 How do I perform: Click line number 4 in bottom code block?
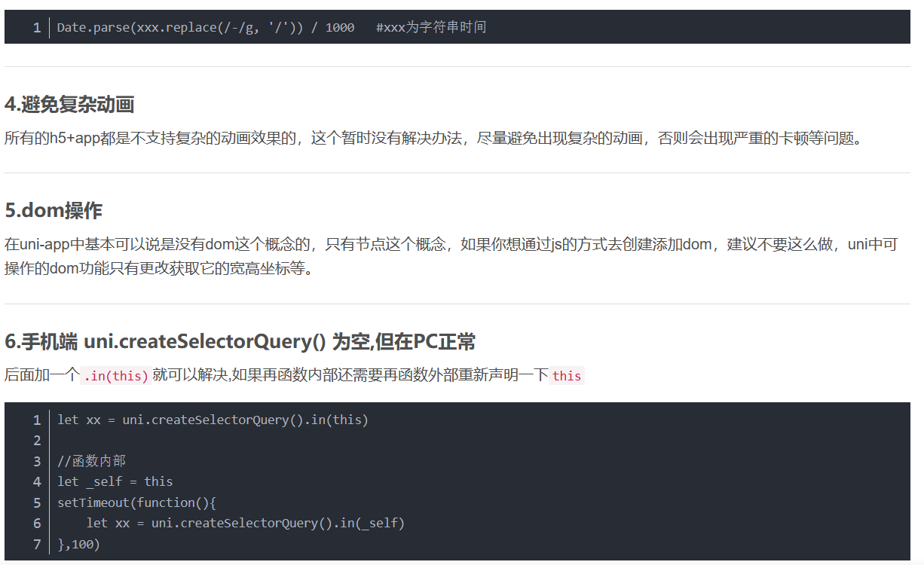[37, 481]
